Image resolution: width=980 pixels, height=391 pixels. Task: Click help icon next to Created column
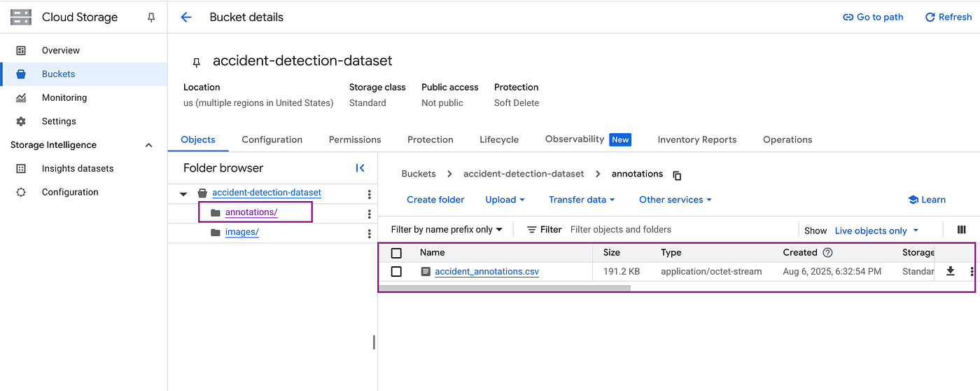[x=827, y=252]
